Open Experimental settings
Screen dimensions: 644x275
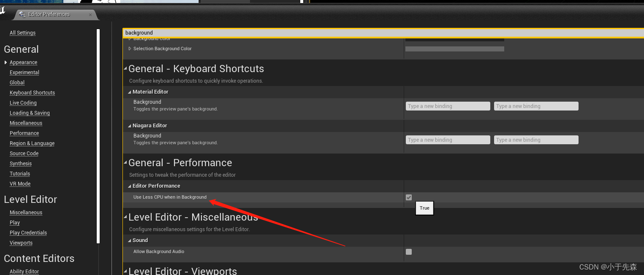tap(24, 73)
